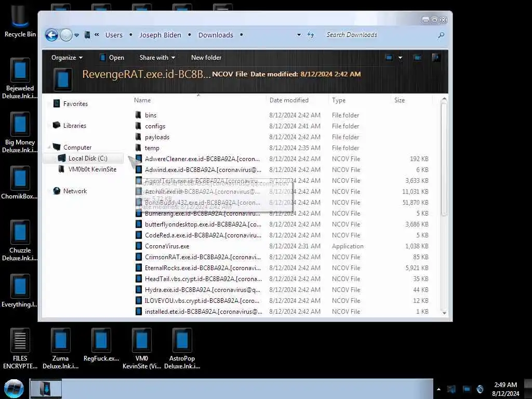Sort by the Type column header

[x=339, y=100]
